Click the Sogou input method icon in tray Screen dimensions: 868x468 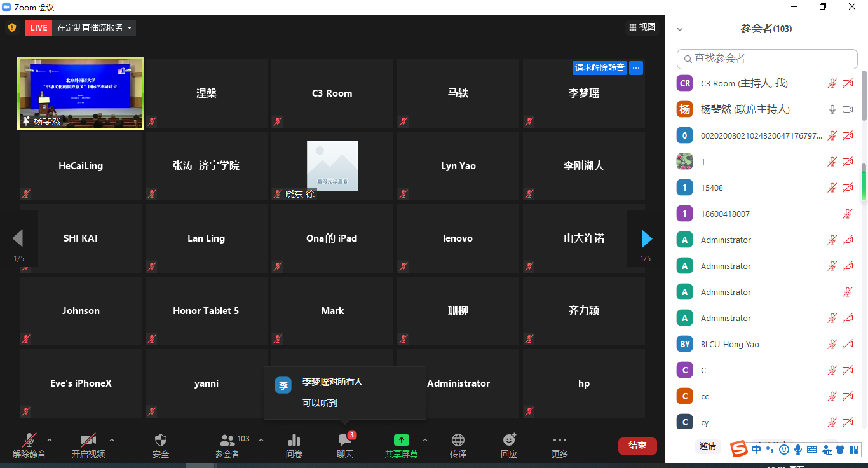click(x=739, y=449)
